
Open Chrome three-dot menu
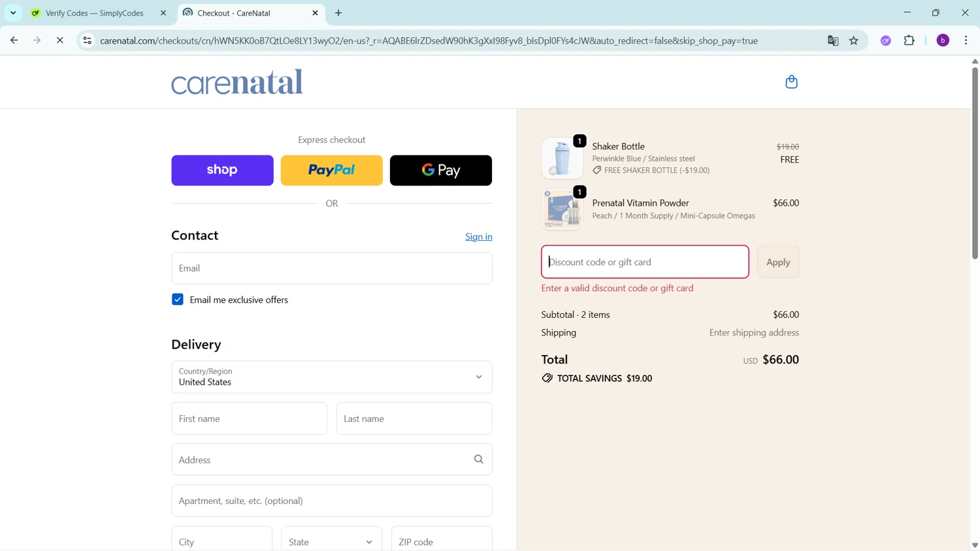click(x=966, y=40)
